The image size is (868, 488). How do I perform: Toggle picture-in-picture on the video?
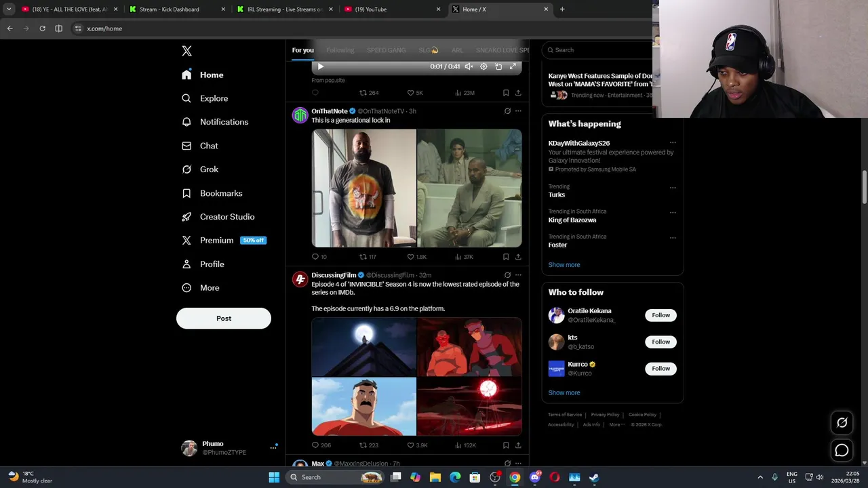(x=498, y=66)
